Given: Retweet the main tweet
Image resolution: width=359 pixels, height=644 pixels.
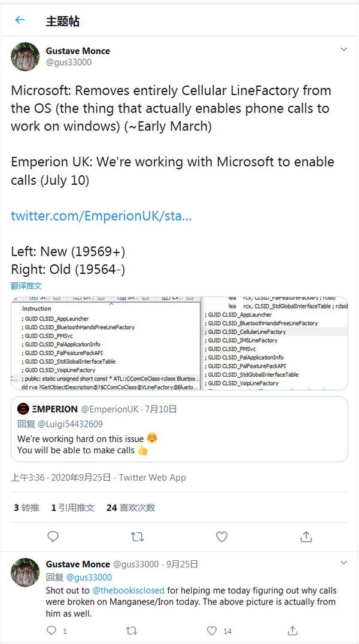Looking at the screenshot, I should [137, 536].
